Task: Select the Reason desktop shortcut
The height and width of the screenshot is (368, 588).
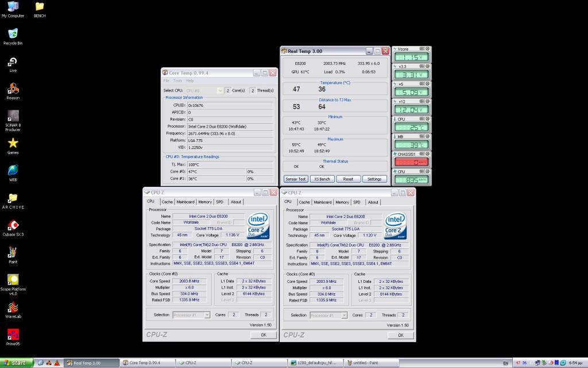Action: point(13,91)
